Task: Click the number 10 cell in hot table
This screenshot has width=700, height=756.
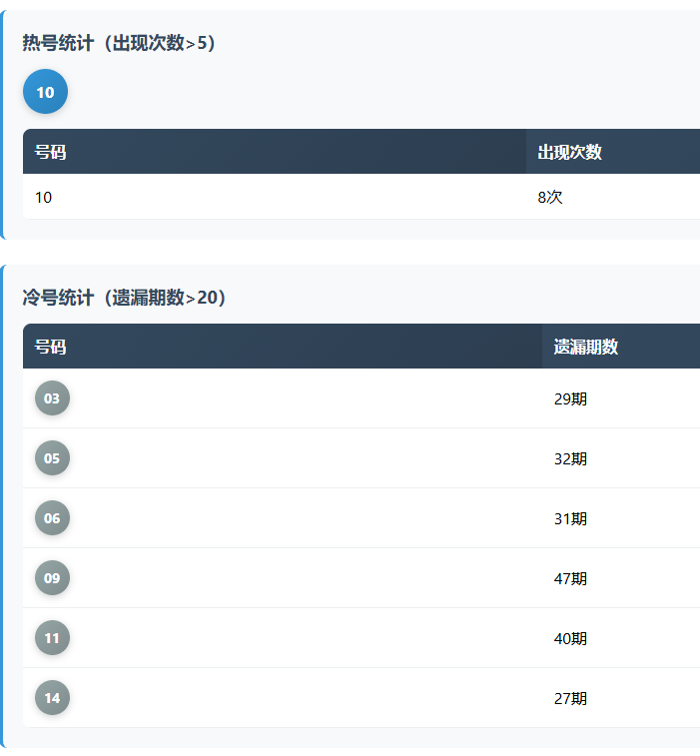Action: pyautogui.click(x=44, y=198)
